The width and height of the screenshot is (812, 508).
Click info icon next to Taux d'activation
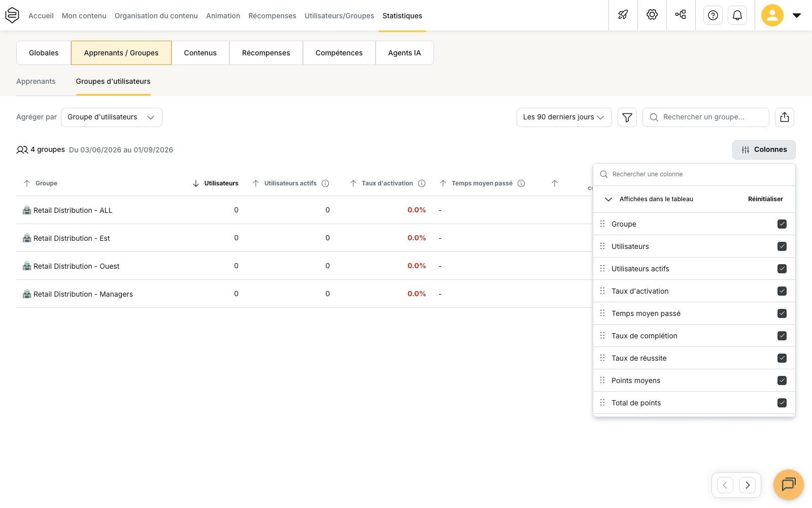pyautogui.click(x=422, y=183)
